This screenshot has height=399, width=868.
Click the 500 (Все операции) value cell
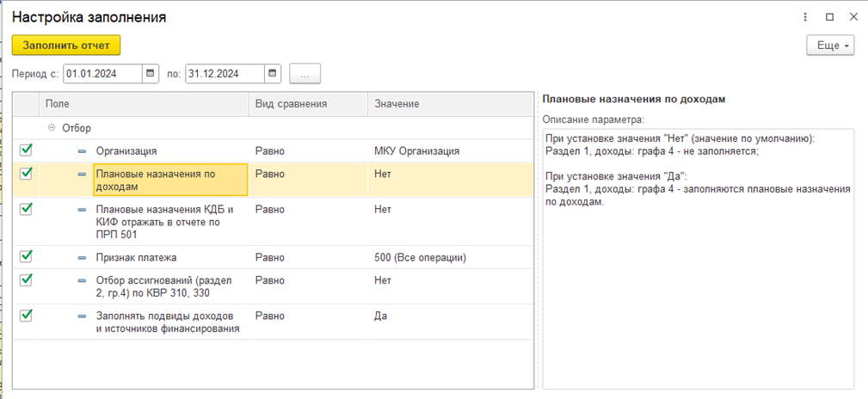coord(451,258)
